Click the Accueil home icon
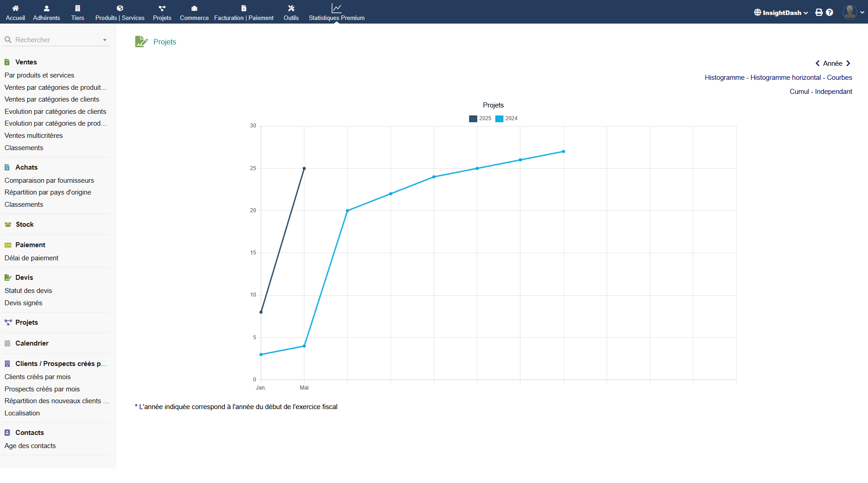Viewport: 868px width, 483px height. pyautogui.click(x=15, y=8)
